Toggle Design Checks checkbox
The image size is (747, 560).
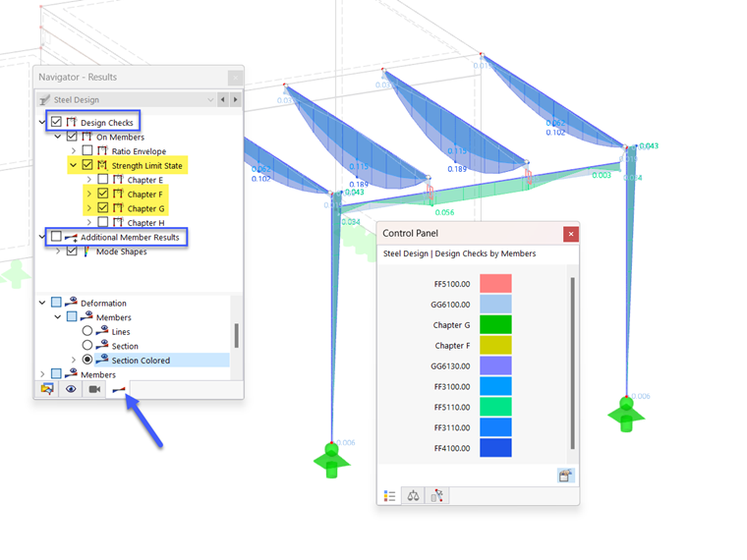56,122
